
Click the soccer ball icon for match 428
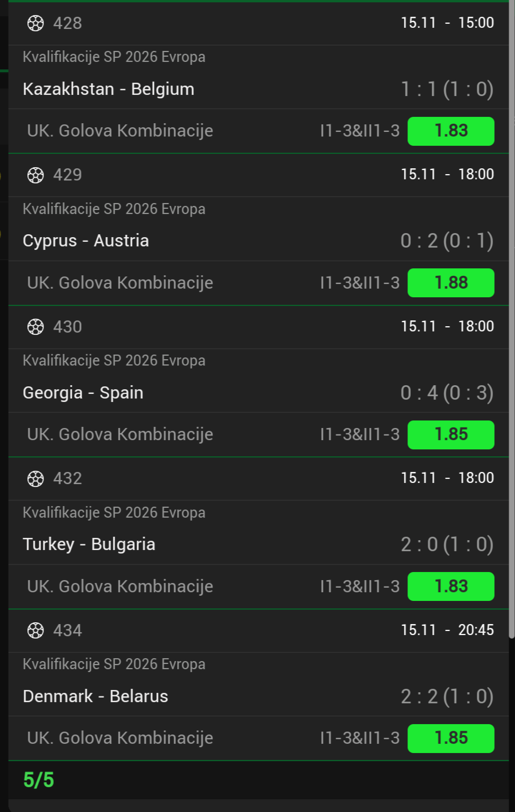point(35,23)
